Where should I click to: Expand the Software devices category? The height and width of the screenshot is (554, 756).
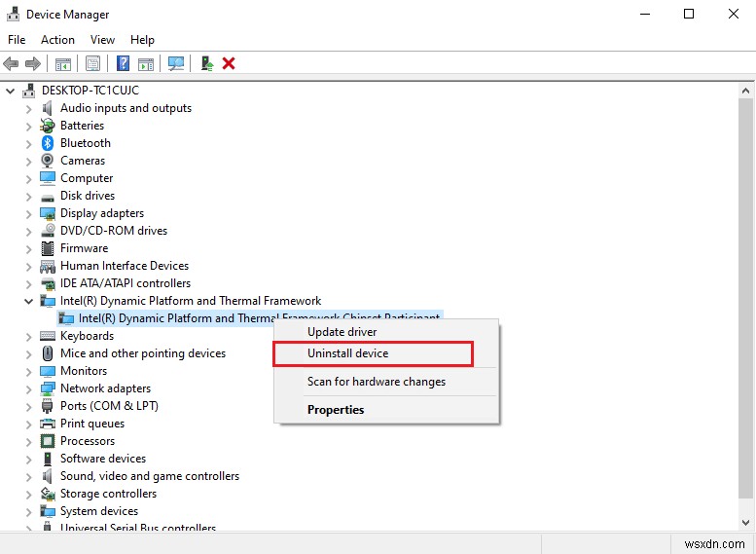pyautogui.click(x=28, y=459)
